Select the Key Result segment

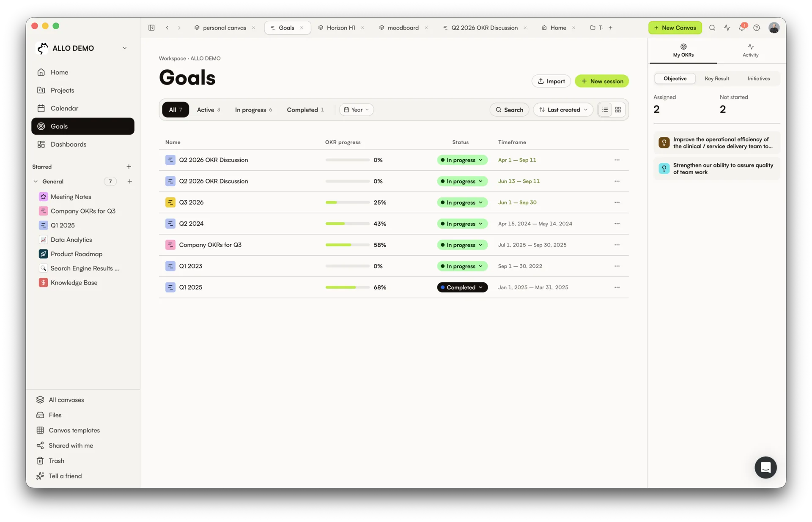point(717,79)
